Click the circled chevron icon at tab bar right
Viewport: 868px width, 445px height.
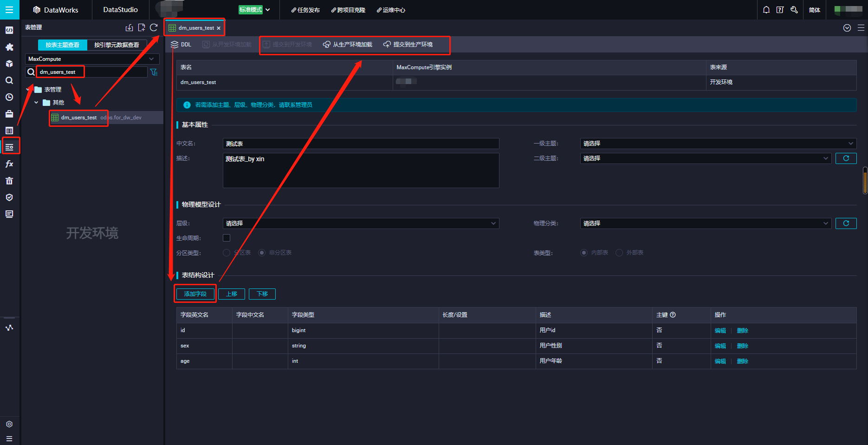pyautogui.click(x=847, y=28)
